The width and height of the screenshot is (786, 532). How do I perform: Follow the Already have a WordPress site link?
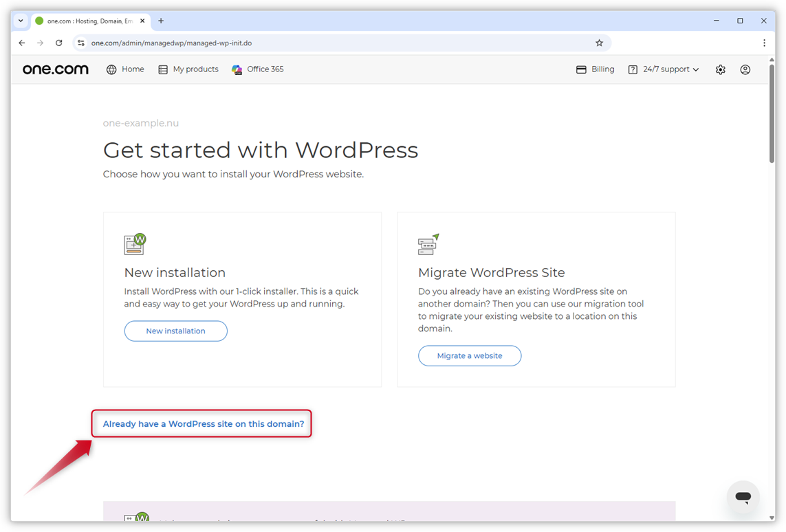click(204, 424)
